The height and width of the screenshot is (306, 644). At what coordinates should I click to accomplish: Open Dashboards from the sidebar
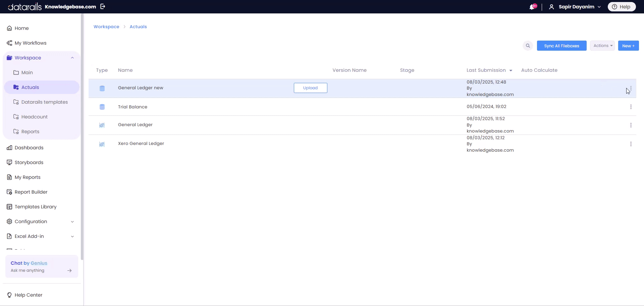click(29, 148)
